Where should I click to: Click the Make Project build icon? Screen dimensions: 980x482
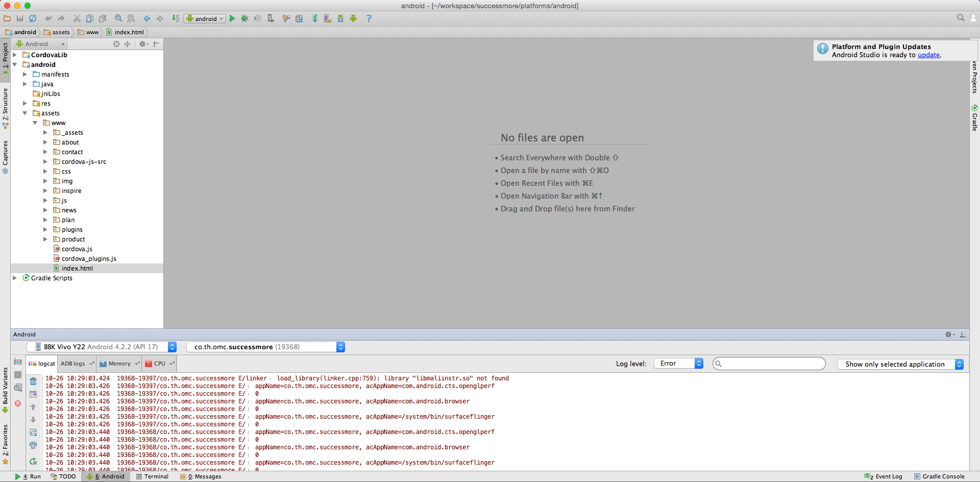pos(176,18)
